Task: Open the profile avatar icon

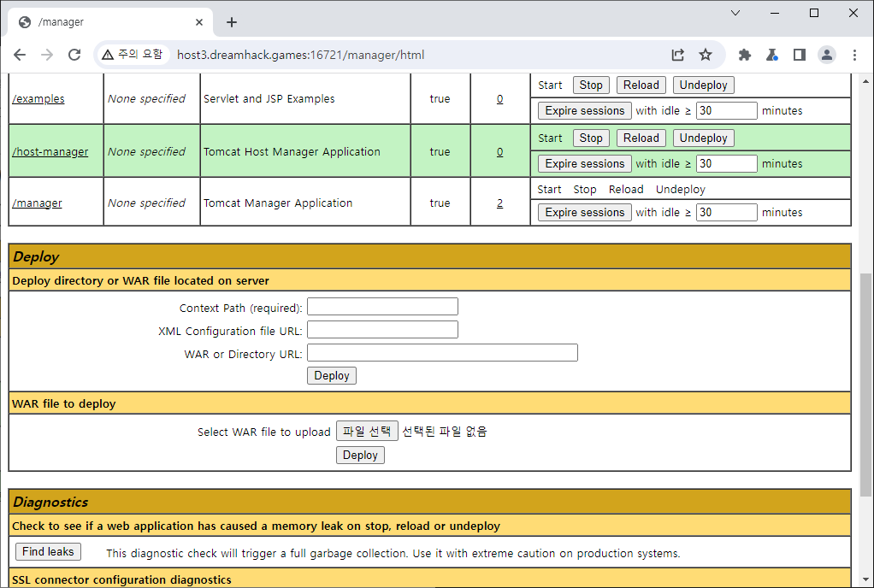Action: click(826, 55)
